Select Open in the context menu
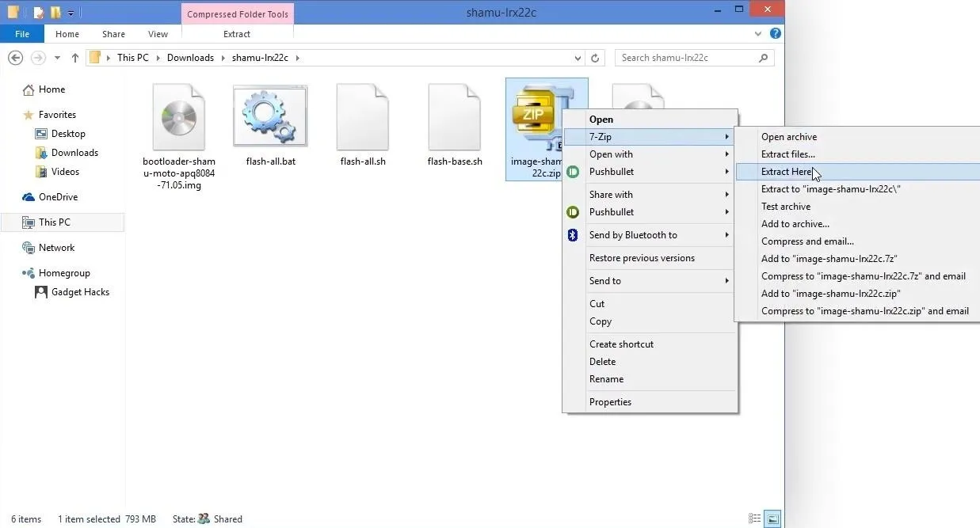This screenshot has height=528, width=980. point(650,120)
